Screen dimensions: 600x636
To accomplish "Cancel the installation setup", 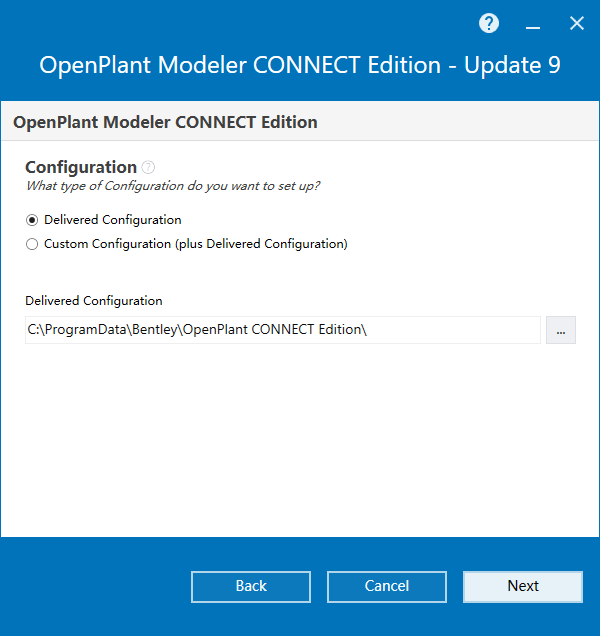I will (x=387, y=587).
